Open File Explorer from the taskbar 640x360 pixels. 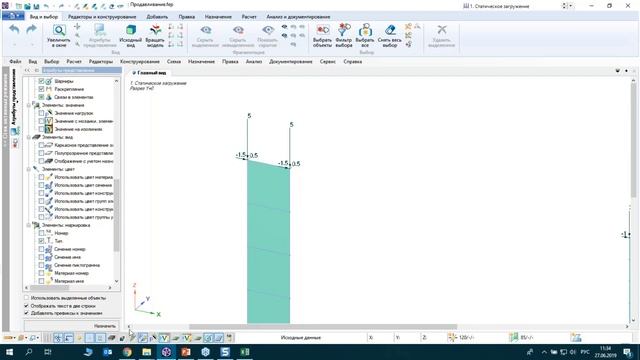(x=147, y=352)
